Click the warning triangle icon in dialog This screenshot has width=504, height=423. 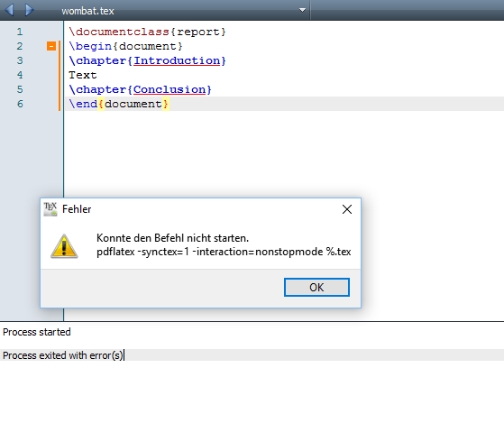point(64,246)
